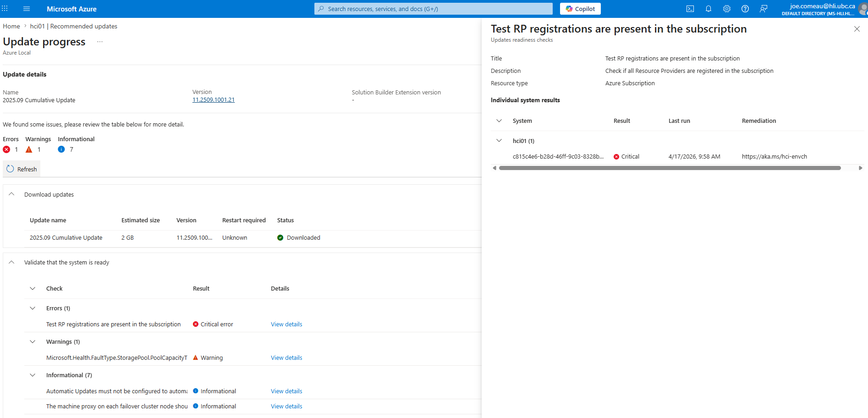Viewport: 868px width, 418px height.
Task: Click the blue Informational count icon
Action: click(x=61, y=149)
